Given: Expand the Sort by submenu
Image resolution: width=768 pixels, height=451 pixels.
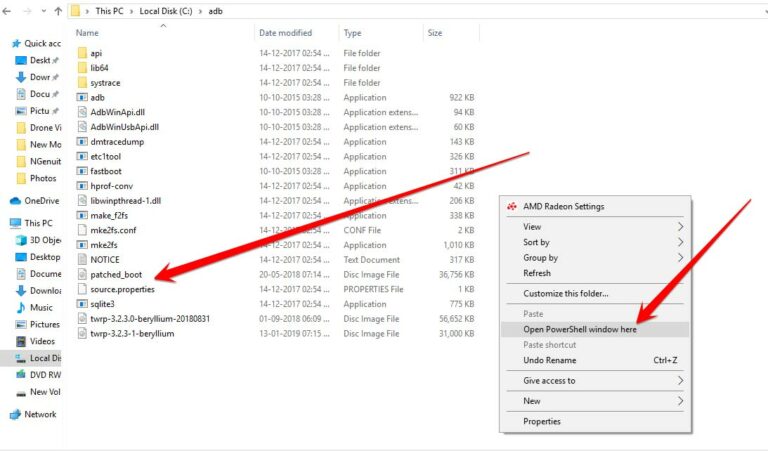Looking at the screenshot, I should pos(680,242).
